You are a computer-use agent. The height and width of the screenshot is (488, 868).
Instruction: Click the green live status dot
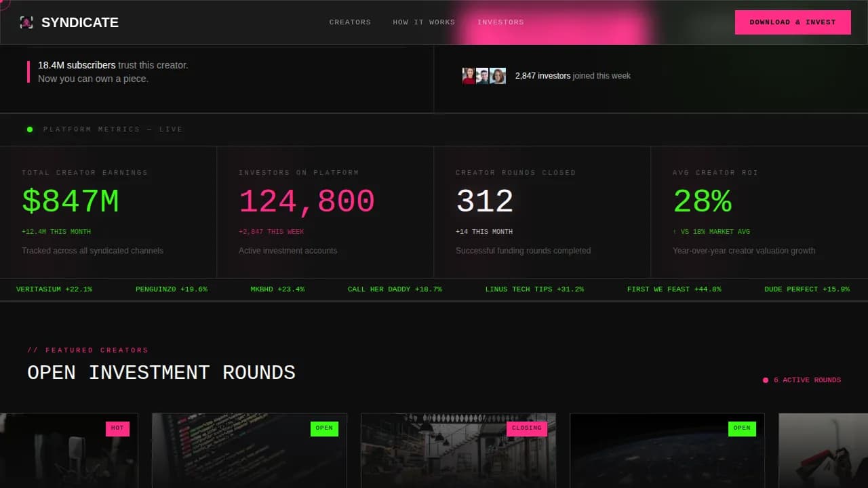(30, 129)
